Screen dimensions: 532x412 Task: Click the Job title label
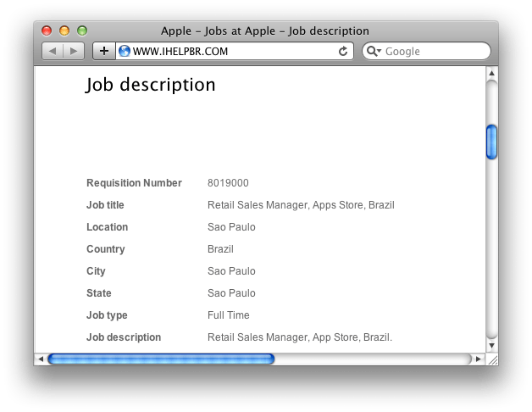(105, 205)
